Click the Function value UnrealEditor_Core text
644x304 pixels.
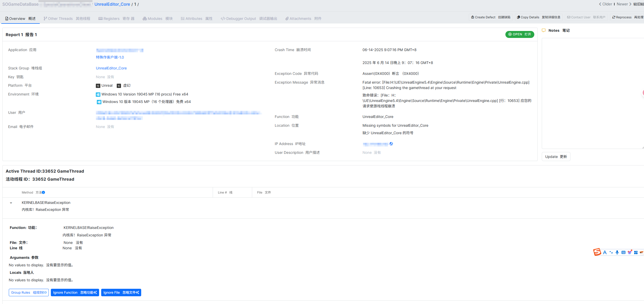378,117
